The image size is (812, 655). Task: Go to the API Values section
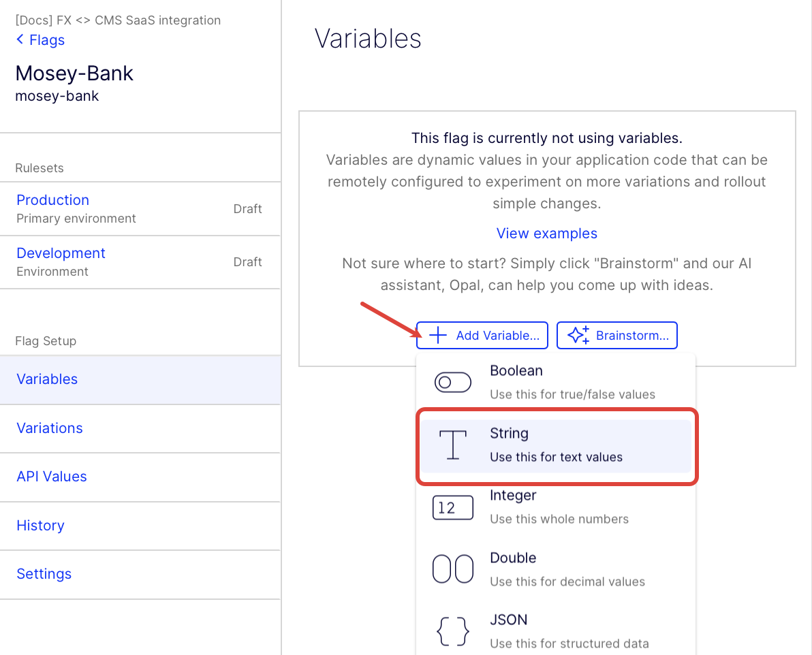tap(140, 477)
